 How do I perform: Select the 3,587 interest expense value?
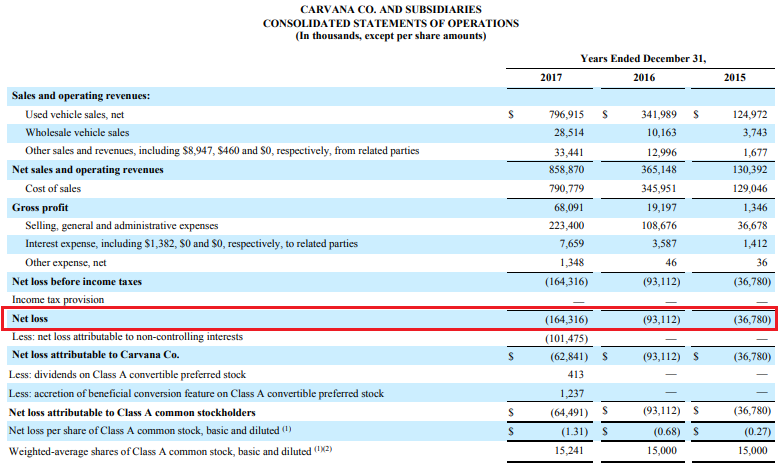[x=664, y=244]
